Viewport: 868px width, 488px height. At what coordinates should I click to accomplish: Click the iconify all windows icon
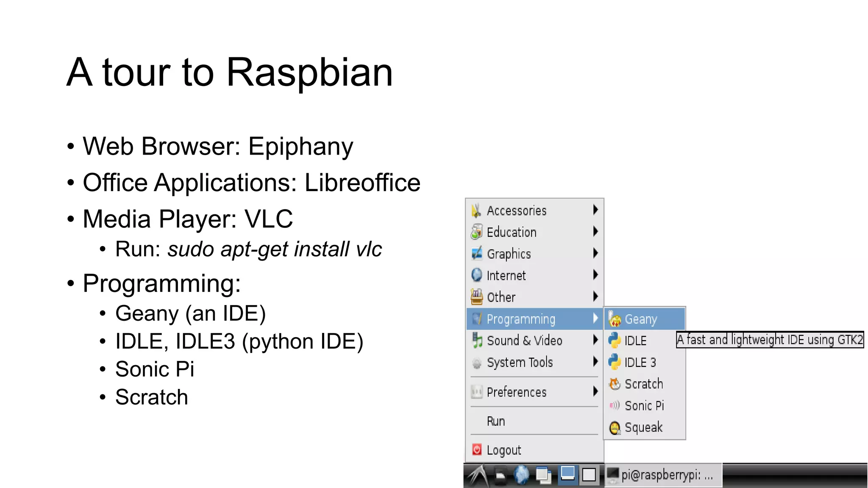click(x=543, y=475)
